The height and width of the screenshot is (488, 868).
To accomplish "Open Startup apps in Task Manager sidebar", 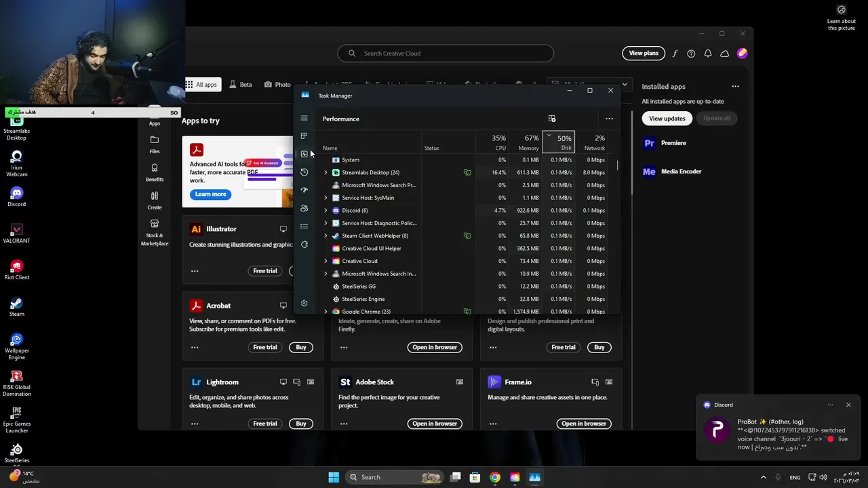I will [304, 190].
